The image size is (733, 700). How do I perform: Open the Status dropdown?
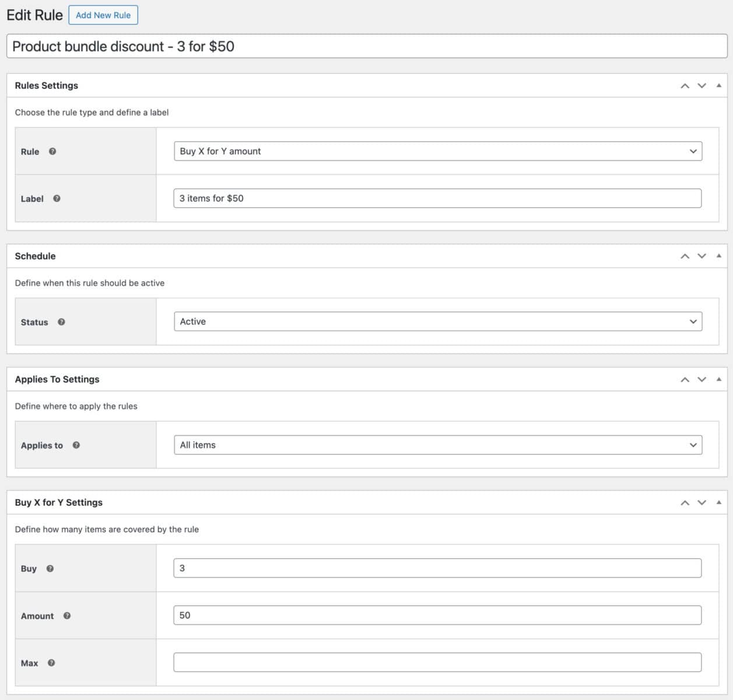click(x=438, y=321)
